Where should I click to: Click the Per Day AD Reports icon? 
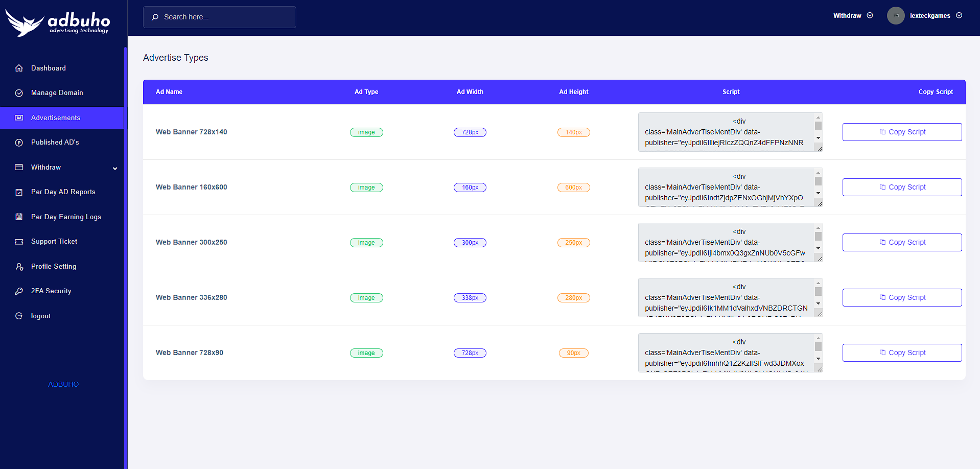(19, 192)
